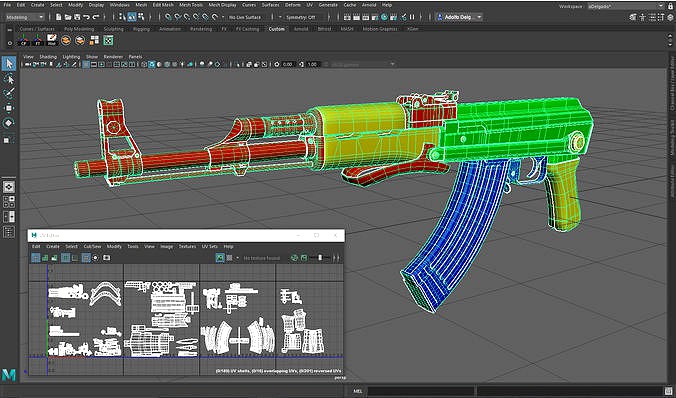Open the Symmetry: Off dropdown
The image size is (676, 398).
point(302,17)
